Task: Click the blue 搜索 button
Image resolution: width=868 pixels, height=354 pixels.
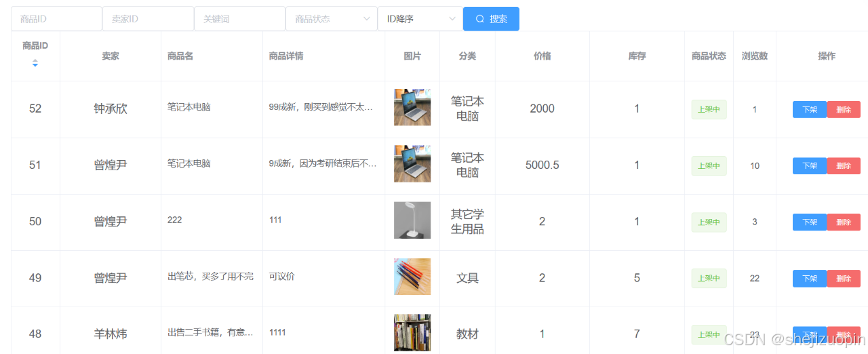Action: [491, 19]
